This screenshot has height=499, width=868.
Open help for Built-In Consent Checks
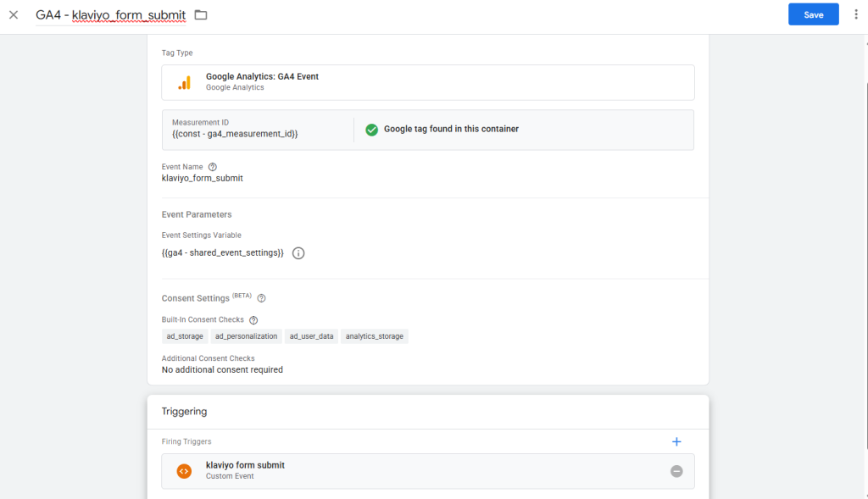pos(253,320)
